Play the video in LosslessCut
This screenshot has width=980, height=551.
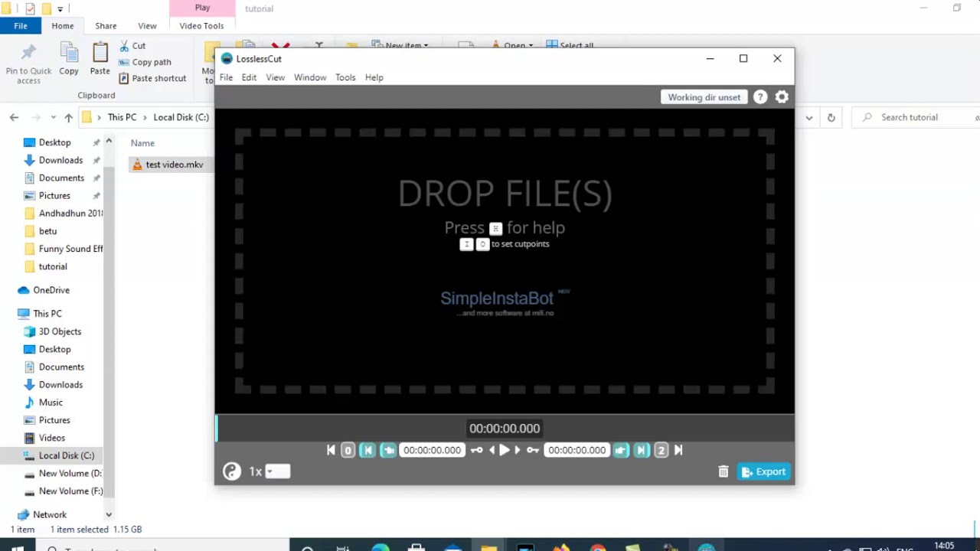(504, 450)
